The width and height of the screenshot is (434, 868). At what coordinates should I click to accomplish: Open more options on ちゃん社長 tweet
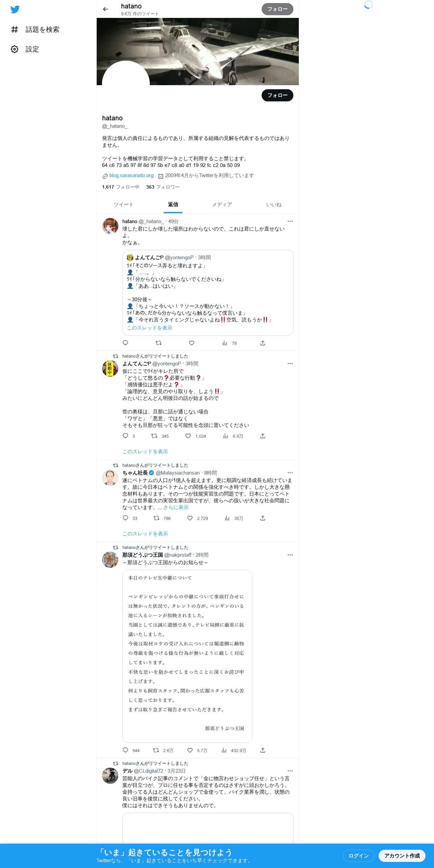(290, 473)
